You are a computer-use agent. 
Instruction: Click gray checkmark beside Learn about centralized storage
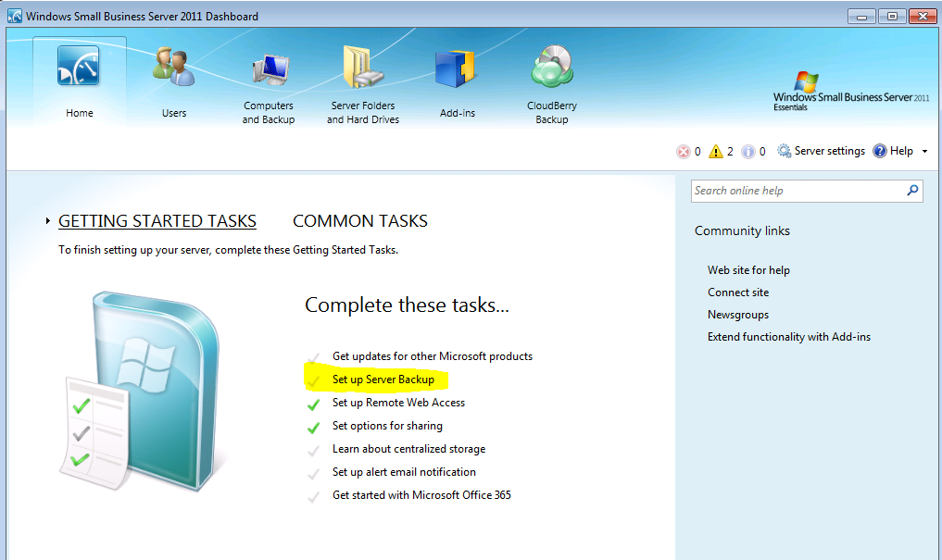(313, 451)
